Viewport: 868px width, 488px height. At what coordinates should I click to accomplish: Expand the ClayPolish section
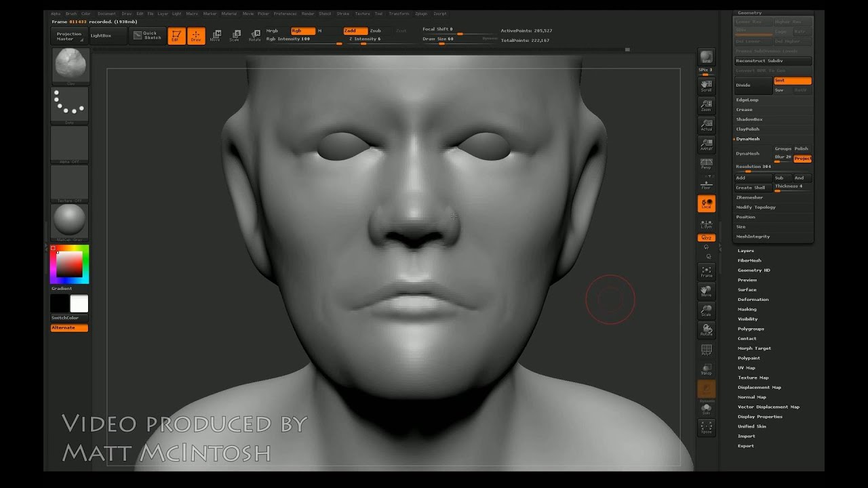click(x=748, y=129)
